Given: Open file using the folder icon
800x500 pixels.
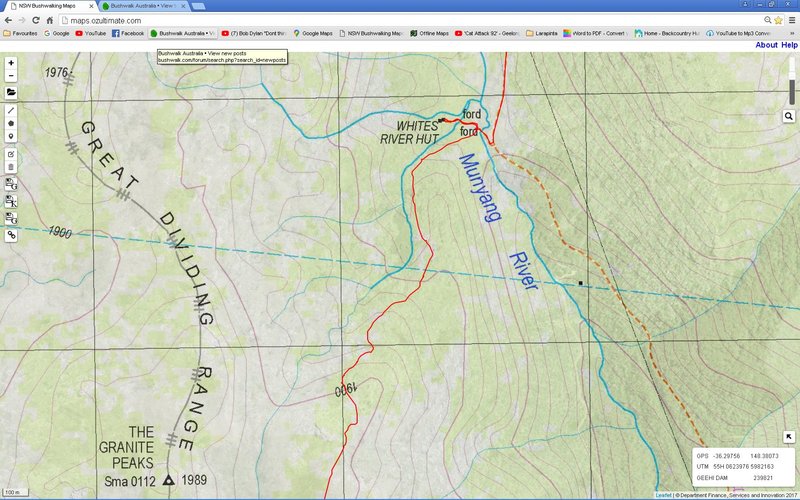Looking at the screenshot, I should click(x=11, y=93).
